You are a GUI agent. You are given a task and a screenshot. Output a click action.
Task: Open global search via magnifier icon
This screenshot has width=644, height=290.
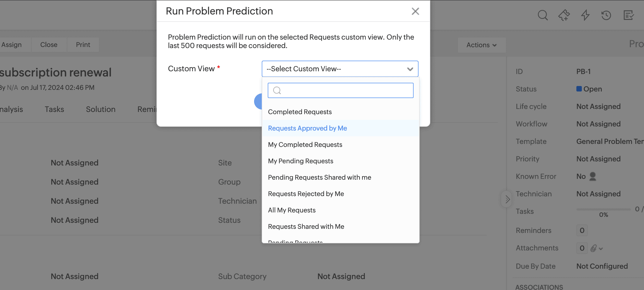(543, 16)
